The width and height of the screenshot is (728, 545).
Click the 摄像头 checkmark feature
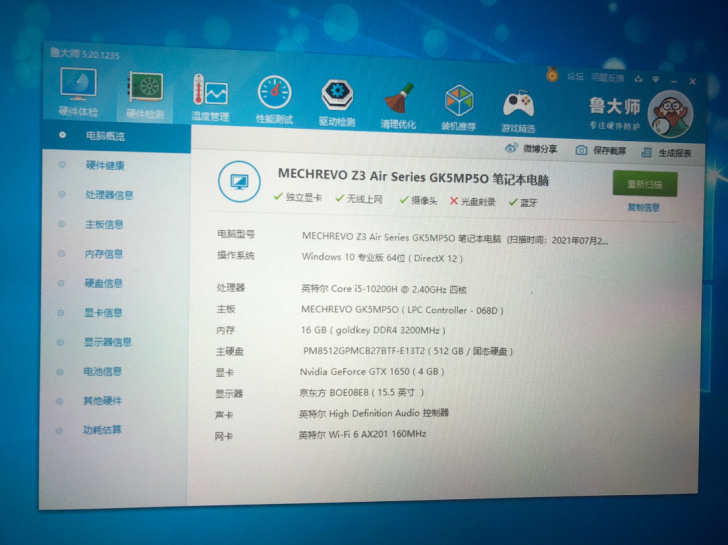[418, 200]
